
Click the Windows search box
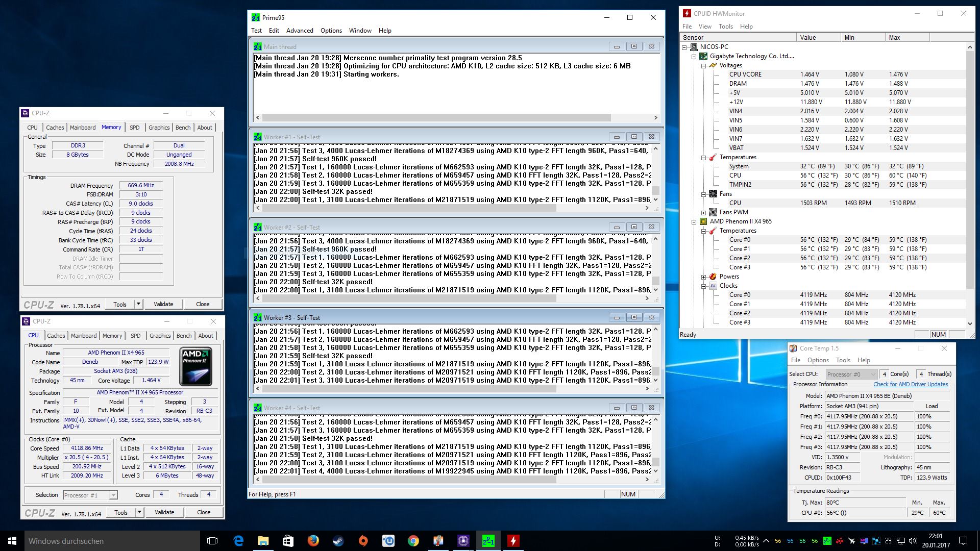point(112,541)
